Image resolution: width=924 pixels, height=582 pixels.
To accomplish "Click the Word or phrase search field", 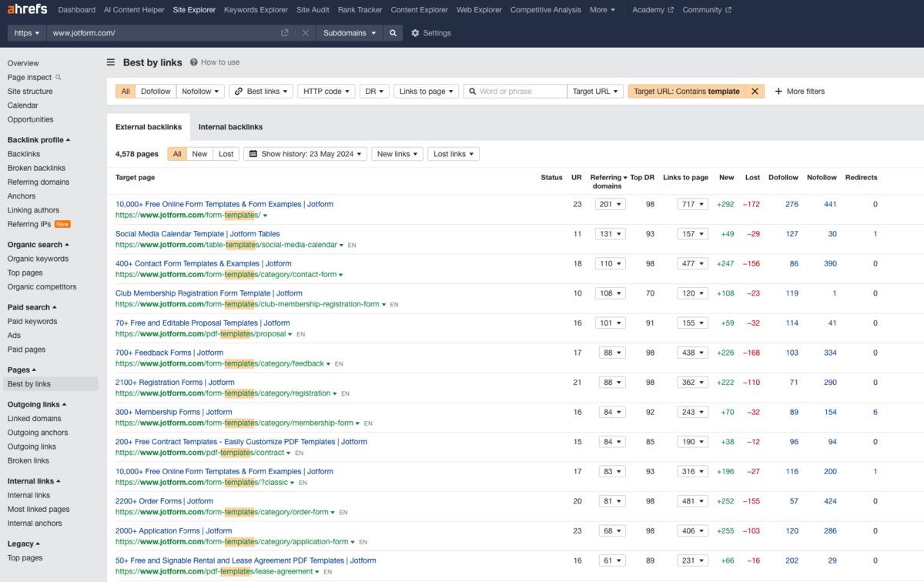I will click(x=521, y=91).
